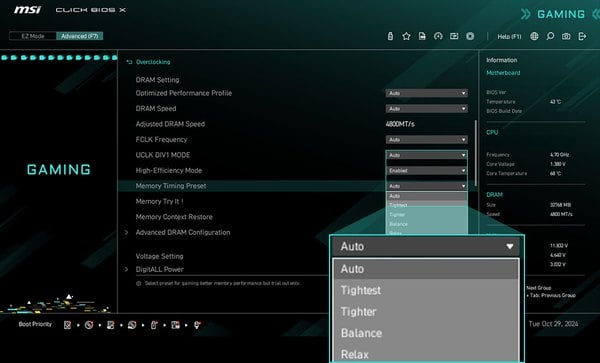This screenshot has height=363, width=600.
Task: Click the settings list vertical scrollbar
Action: click(x=476, y=153)
